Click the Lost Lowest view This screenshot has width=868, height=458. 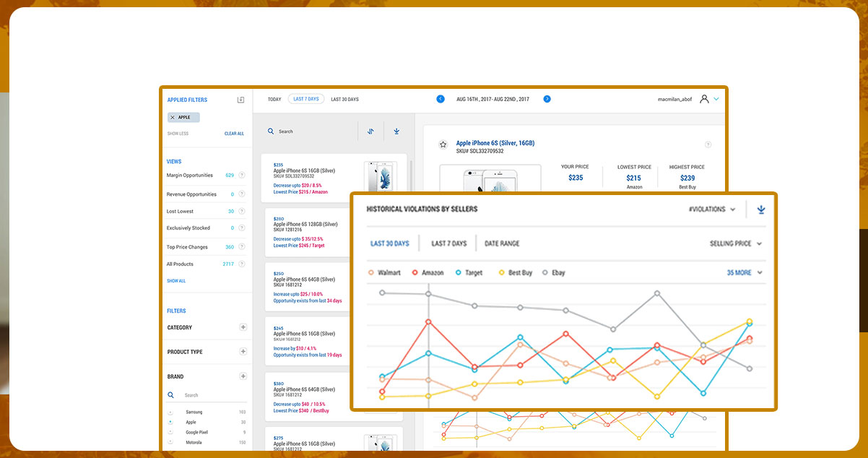coord(180,211)
